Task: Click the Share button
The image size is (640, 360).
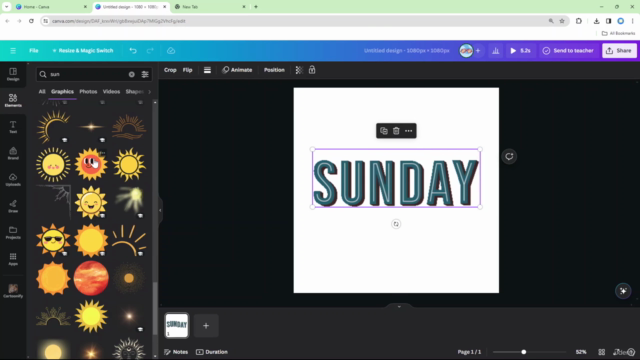Action: click(619, 51)
